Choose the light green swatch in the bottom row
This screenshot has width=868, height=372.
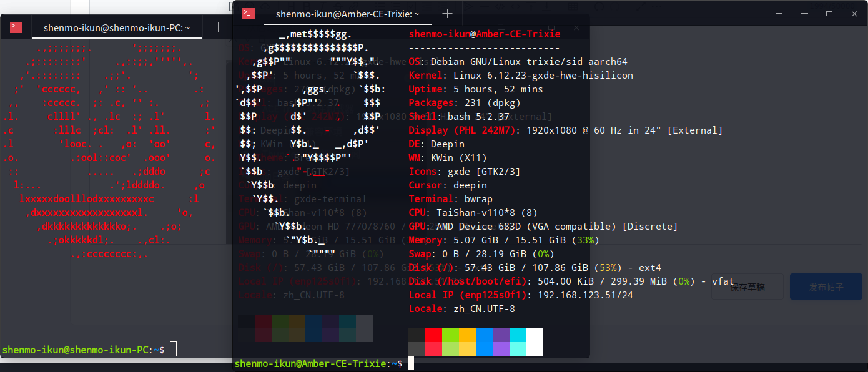(x=451, y=349)
